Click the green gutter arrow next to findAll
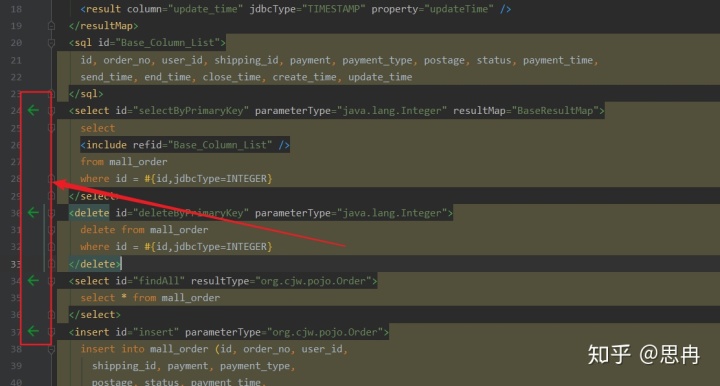The image size is (720, 386). point(33,280)
